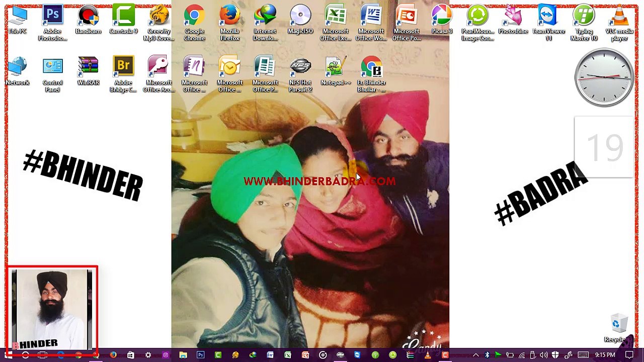Select Microsoft Office Access desktop icon
This screenshot has width=644, height=362.
tap(158, 74)
